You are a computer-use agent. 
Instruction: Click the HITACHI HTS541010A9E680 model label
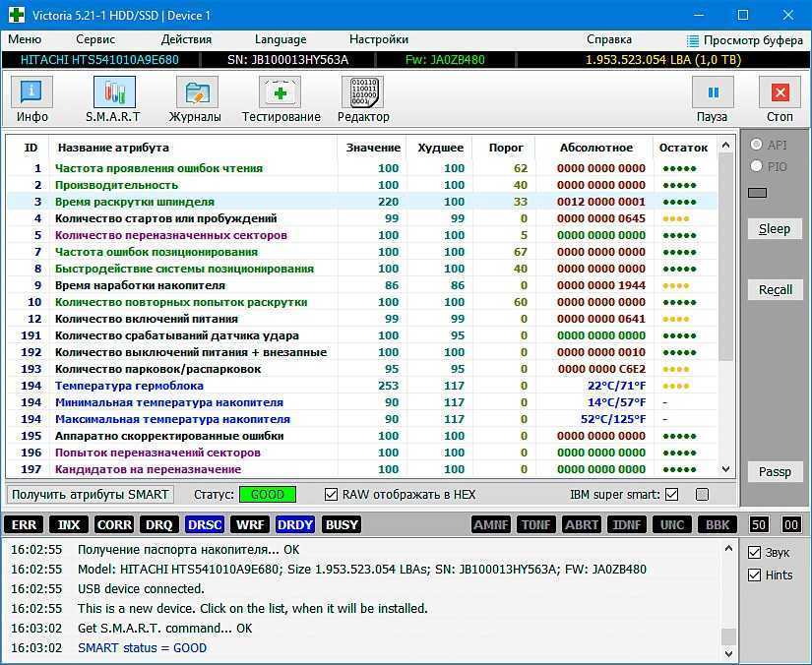[x=99, y=59]
